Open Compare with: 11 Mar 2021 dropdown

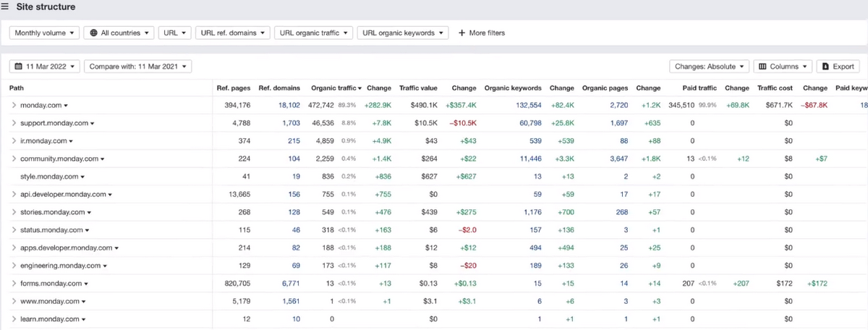(x=138, y=67)
